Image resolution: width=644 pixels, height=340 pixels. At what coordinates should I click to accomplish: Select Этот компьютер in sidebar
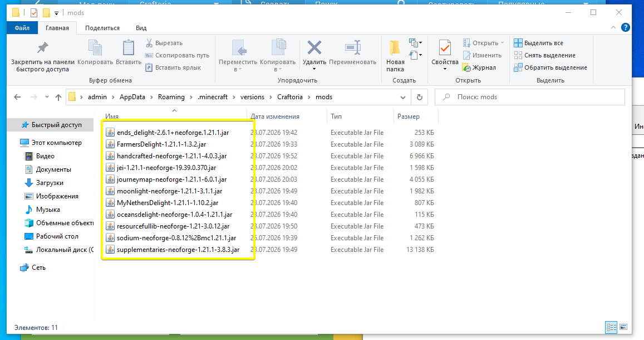click(x=51, y=143)
